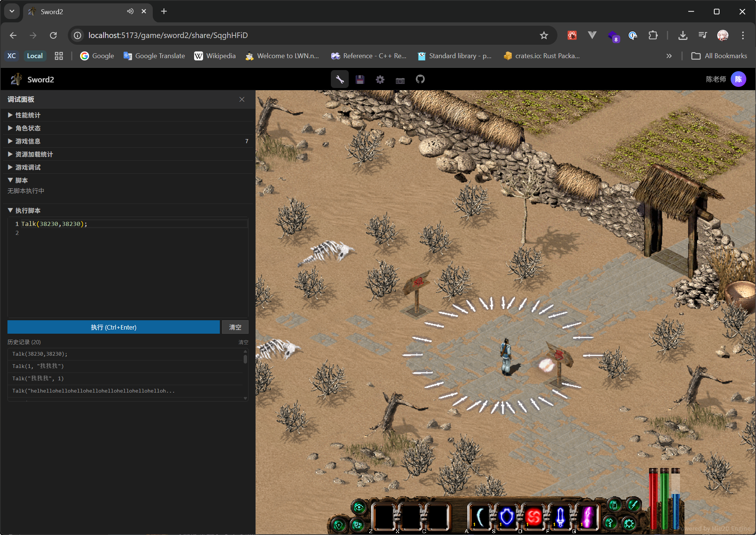Select blue shield skill in slot S
This screenshot has height=535, width=756.
[x=507, y=517]
